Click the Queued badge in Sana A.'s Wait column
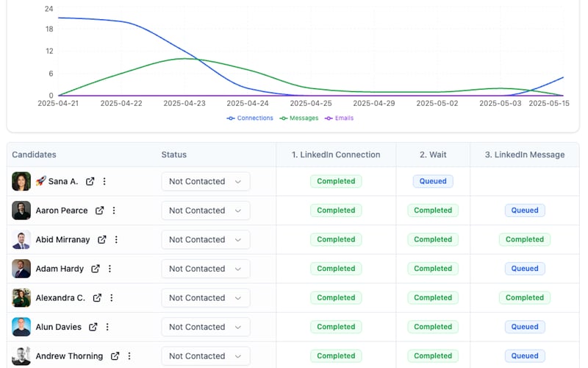 click(433, 181)
